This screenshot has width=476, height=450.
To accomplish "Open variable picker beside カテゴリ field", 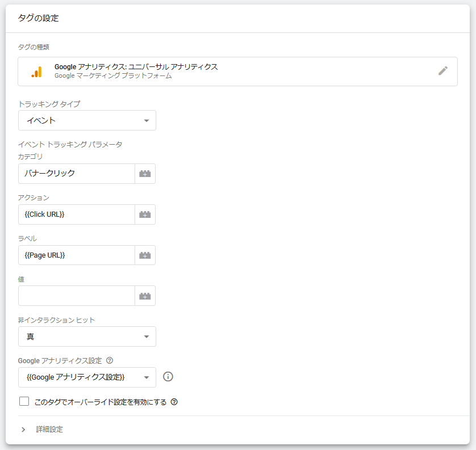I will tap(145, 174).
